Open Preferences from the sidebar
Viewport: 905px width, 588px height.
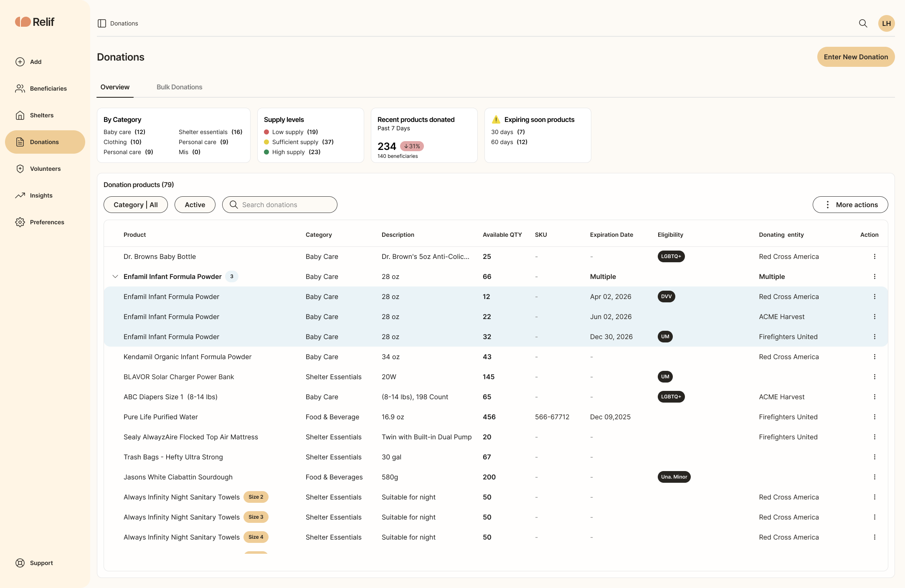click(45, 222)
